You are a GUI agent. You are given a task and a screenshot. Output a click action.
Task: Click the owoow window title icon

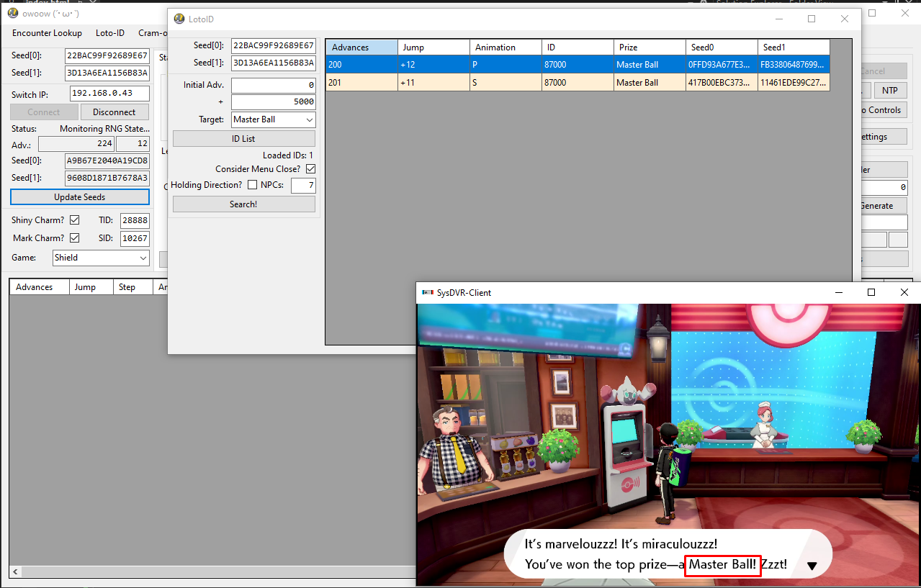[12, 12]
